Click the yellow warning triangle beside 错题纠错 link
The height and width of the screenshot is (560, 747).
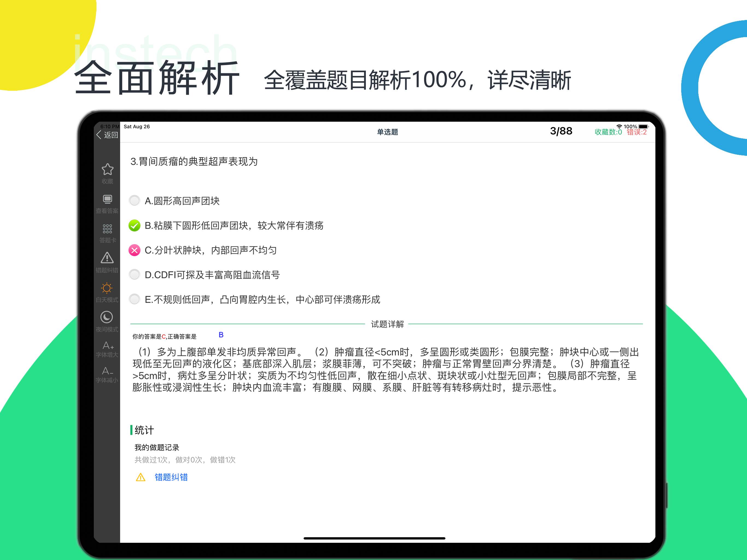click(x=141, y=477)
